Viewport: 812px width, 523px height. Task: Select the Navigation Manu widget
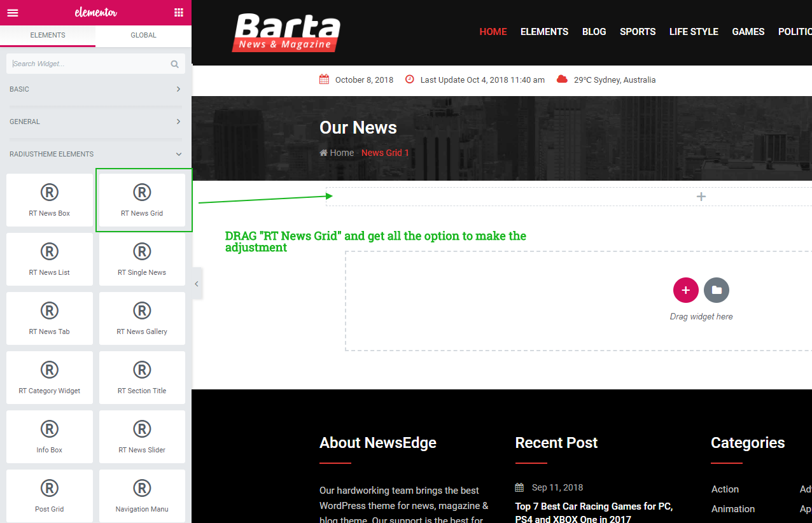tap(142, 496)
